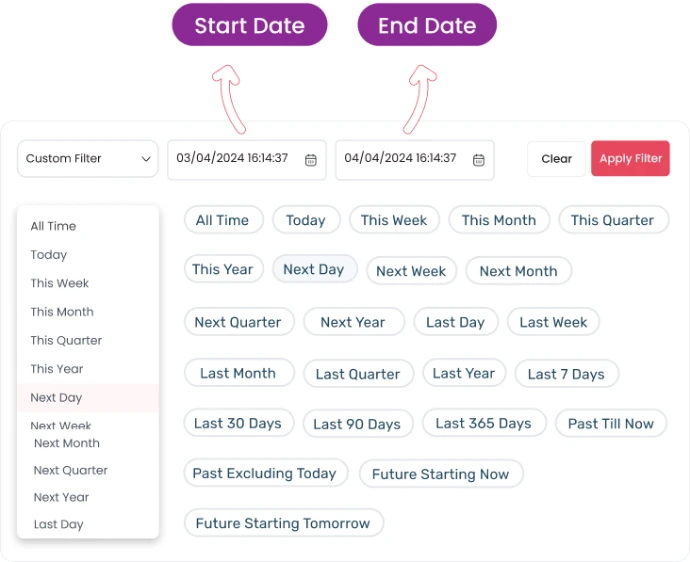Open the end date calendar icon
The width and height of the screenshot is (690, 562).
479,160
